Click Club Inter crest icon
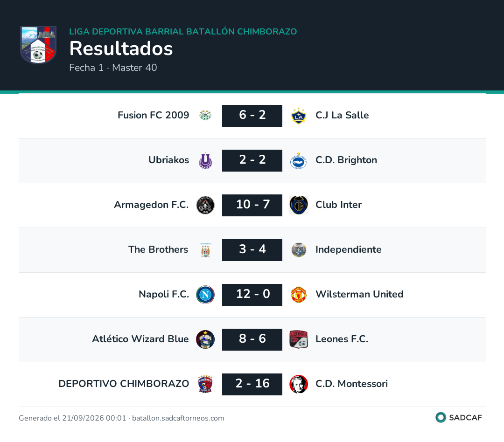504x442 pixels. [x=299, y=205]
